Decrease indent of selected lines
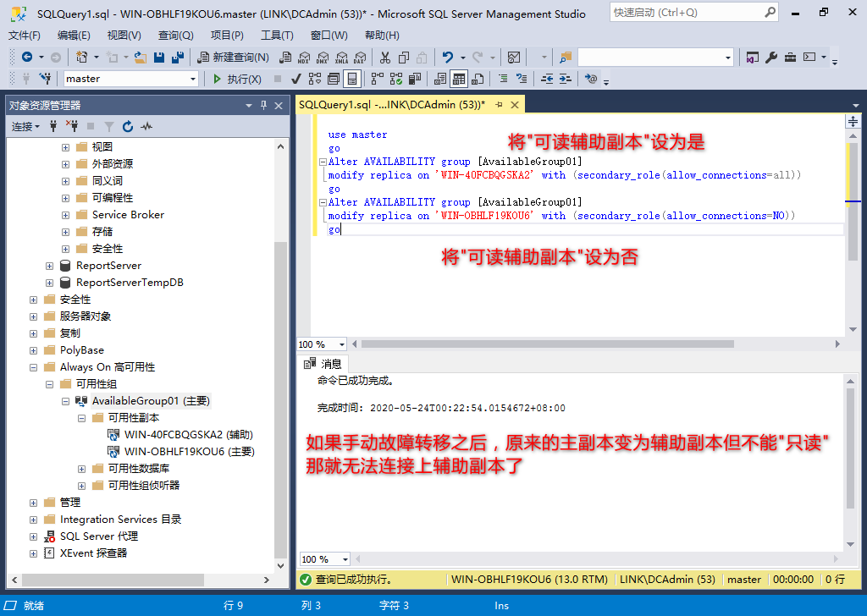 click(x=547, y=79)
